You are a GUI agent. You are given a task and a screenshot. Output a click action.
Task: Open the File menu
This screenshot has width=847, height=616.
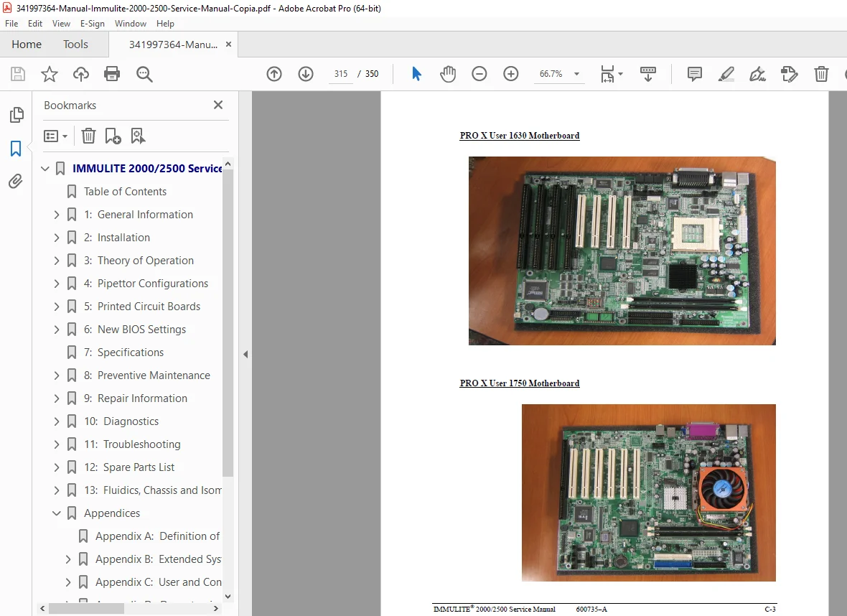[x=11, y=24]
